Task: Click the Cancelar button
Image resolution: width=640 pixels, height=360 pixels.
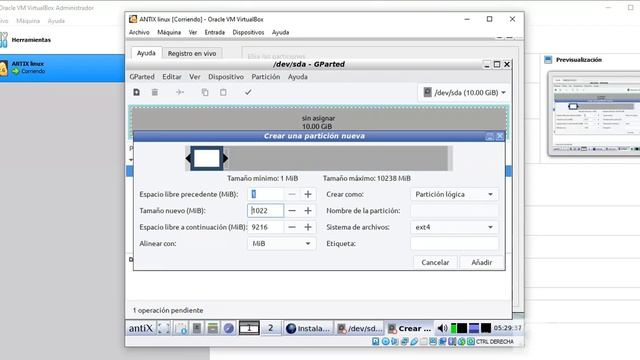Action: [x=435, y=262]
